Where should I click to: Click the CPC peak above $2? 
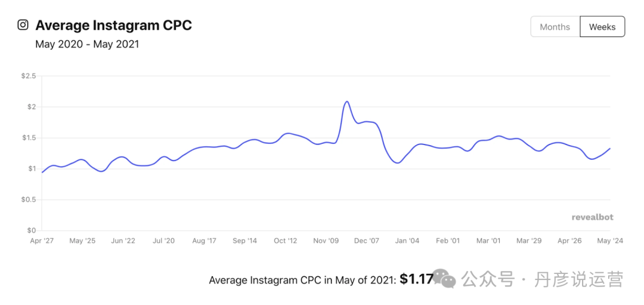coord(347,101)
